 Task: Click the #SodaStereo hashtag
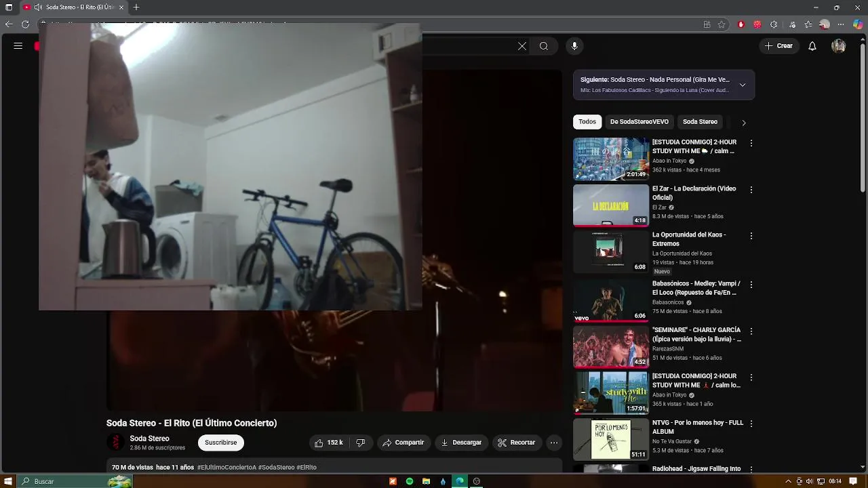[x=276, y=468]
